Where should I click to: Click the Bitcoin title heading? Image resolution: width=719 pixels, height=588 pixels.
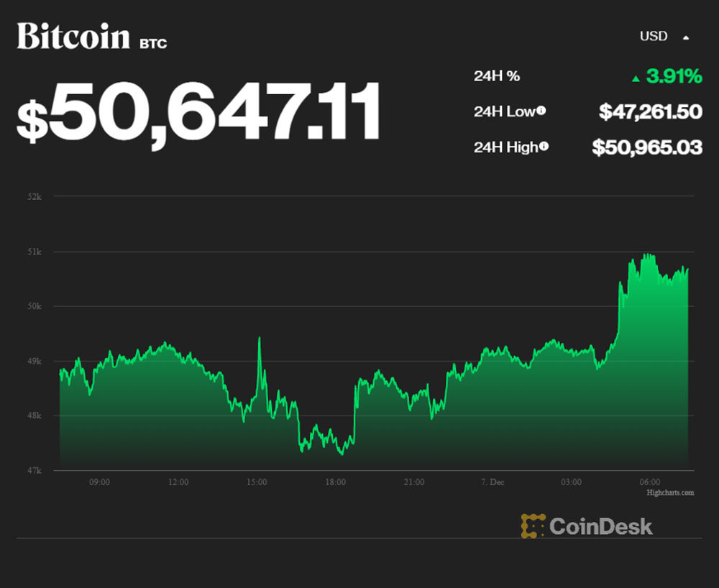[x=73, y=36]
